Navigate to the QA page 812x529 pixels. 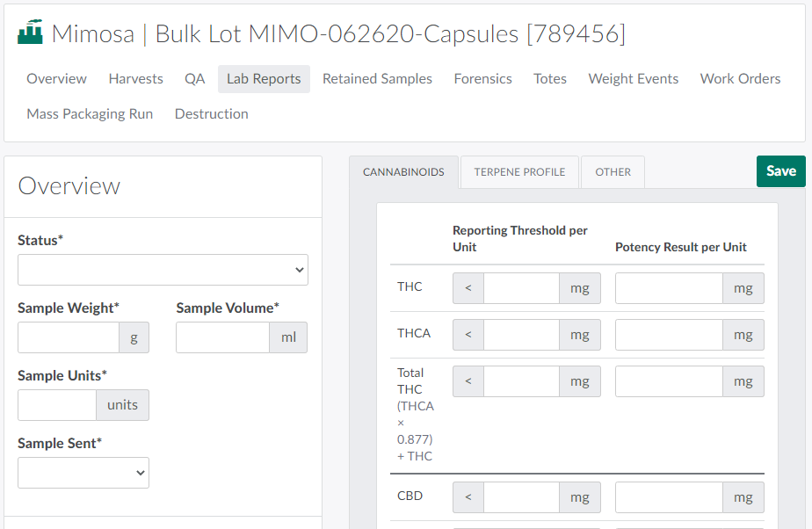(194, 79)
